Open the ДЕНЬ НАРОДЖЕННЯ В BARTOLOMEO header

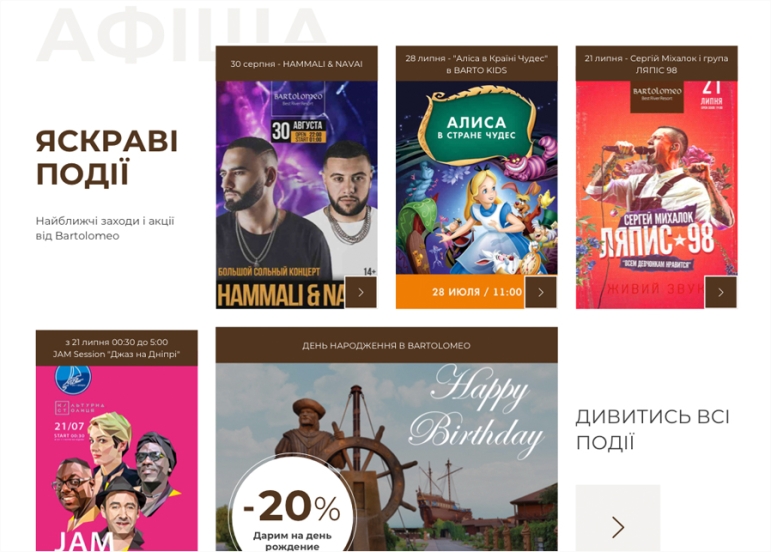pyautogui.click(x=386, y=346)
